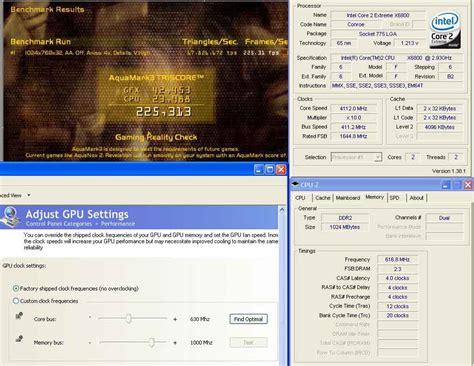The width and height of the screenshot is (474, 366).
Task: Click the Level 2 4096 KBytes value
Action: pos(439,127)
